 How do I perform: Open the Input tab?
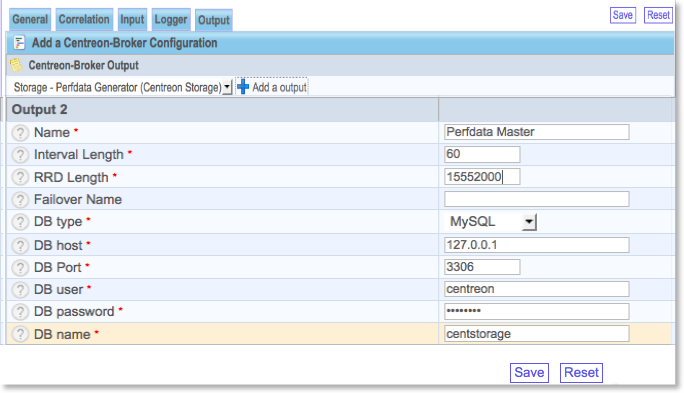click(x=132, y=20)
